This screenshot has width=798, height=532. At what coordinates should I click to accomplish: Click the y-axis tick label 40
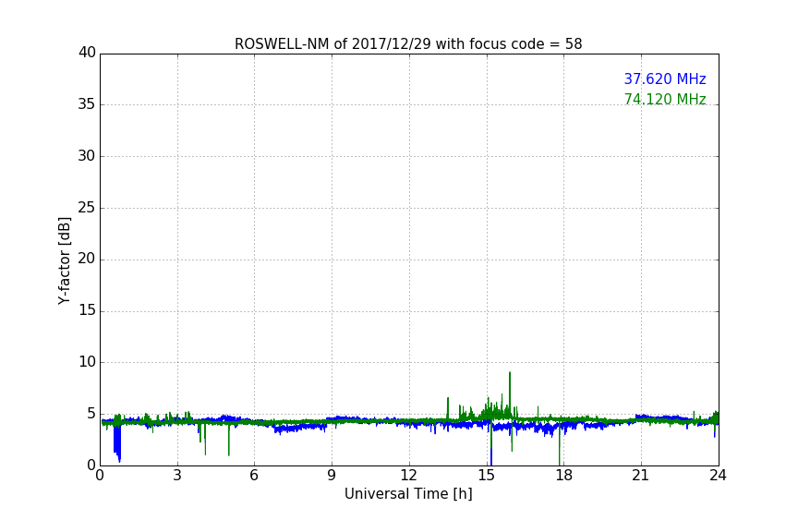(87, 53)
